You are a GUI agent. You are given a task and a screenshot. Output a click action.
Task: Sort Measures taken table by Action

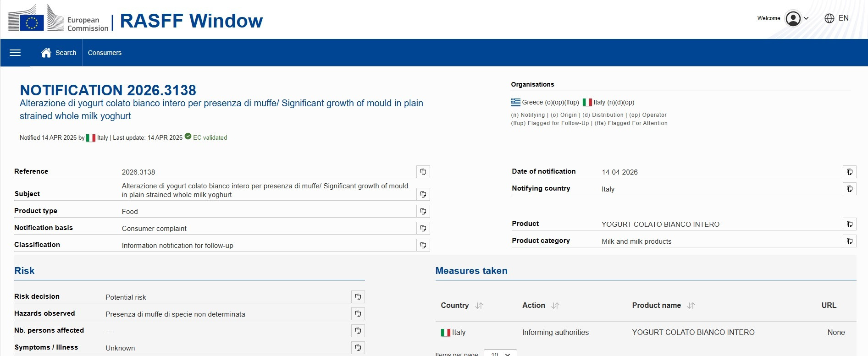click(x=555, y=306)
